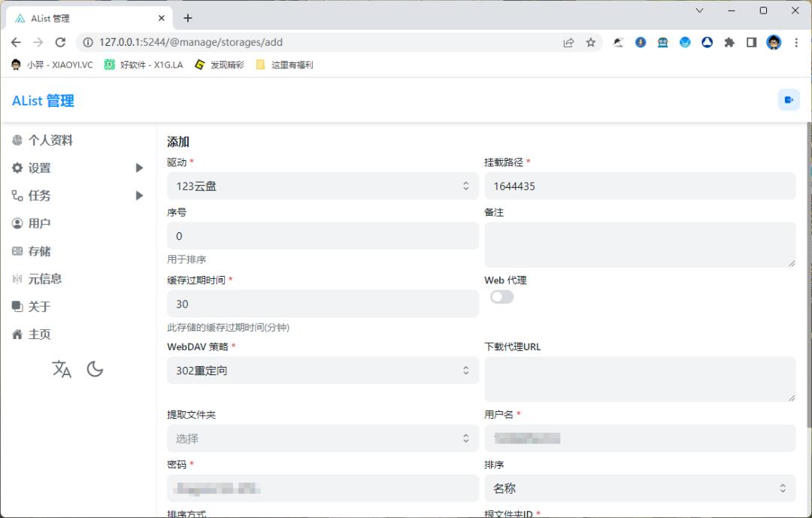The width and height of the screenshot is (812, 518).
Task: Click the 挂载路径 input field showing 1644435
Action: (641, 186)
